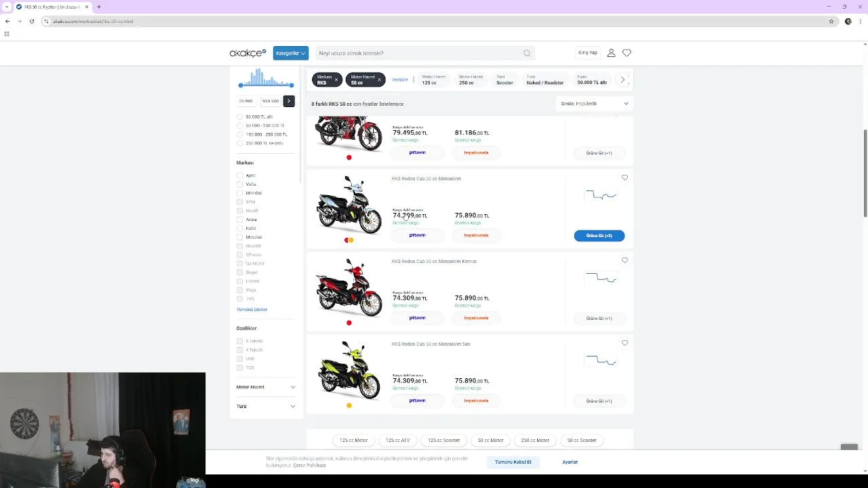Open the user account icon
The width and height of the screenshot is (868, 488).
[611, 53]
